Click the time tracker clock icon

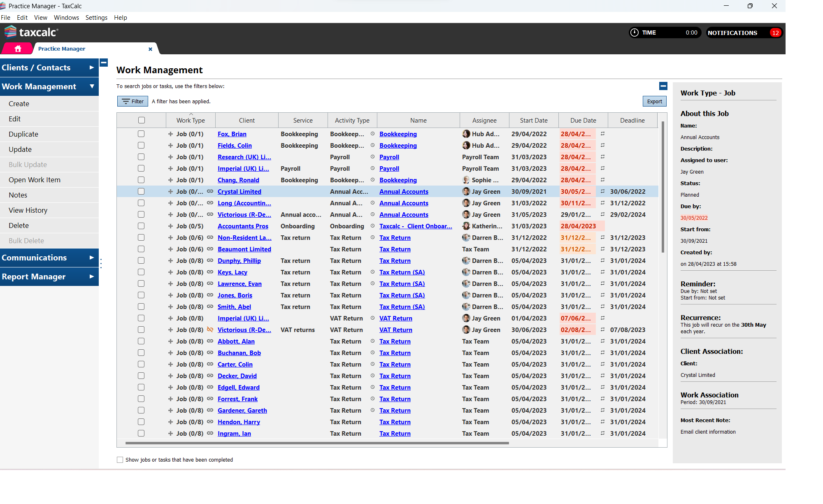point(635,33)
